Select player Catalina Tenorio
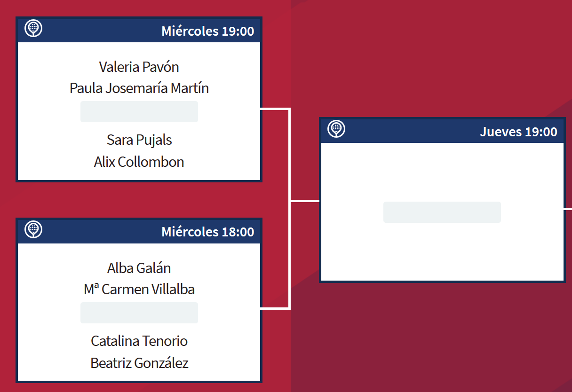Image resolution: width=572 pixels, height=392 pixels. click(x=139, y=341)
